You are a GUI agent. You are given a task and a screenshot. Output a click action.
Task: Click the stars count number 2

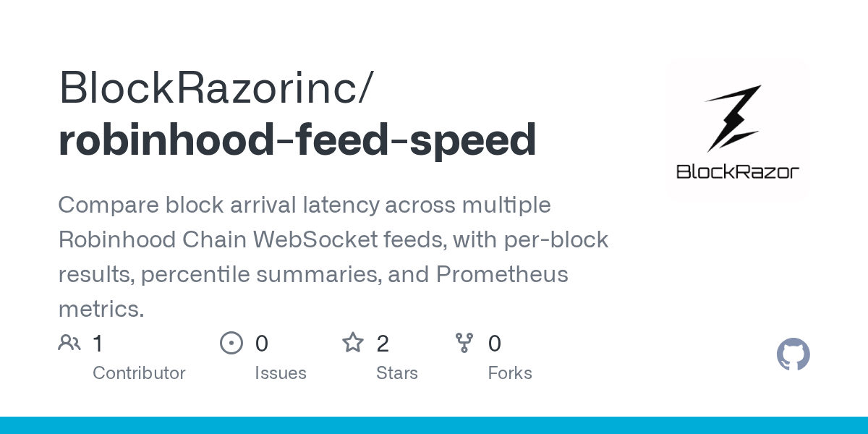tap(383, 344)
